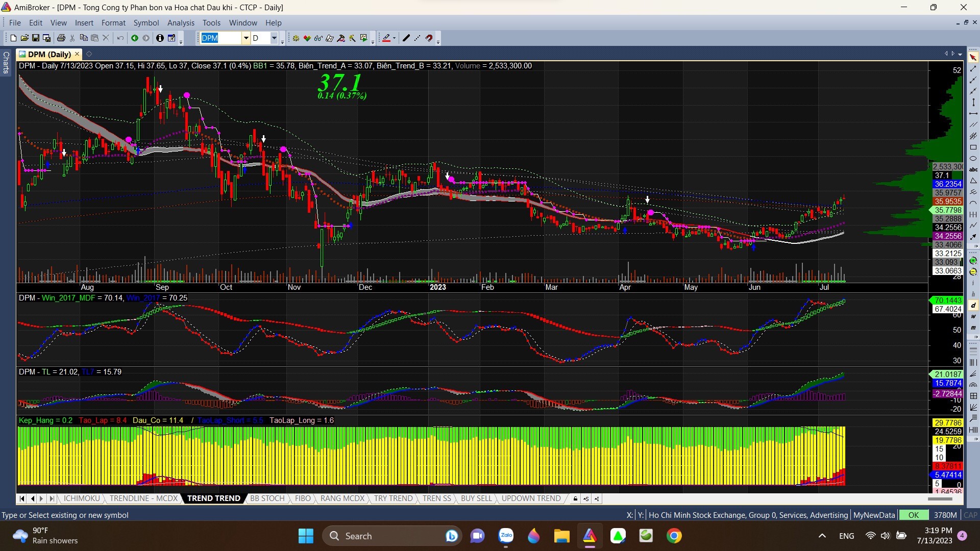
Task: Select the parallel lines drawing tool
Action: [x=973, y=124]
